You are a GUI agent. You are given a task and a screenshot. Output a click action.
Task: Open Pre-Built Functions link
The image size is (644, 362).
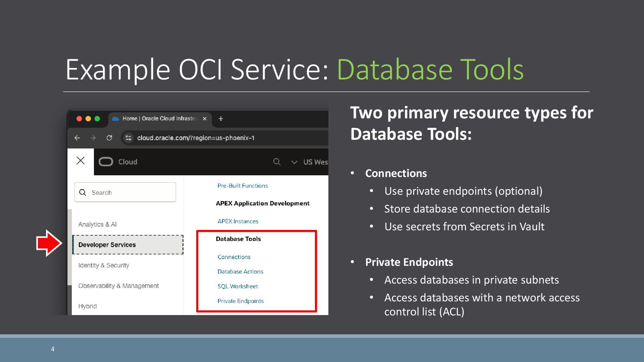click(243, 186)
